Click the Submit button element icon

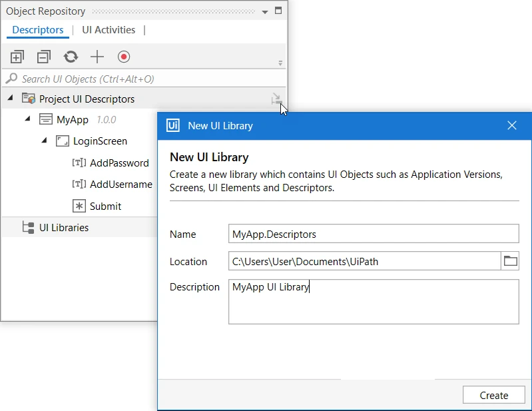pyautogui.click(x=79, y=206)
